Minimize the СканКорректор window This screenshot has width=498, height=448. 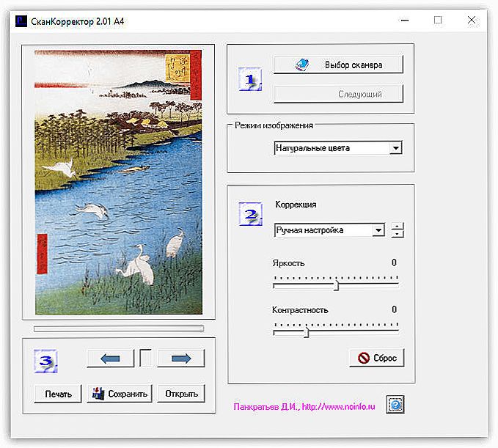(405, 21)
